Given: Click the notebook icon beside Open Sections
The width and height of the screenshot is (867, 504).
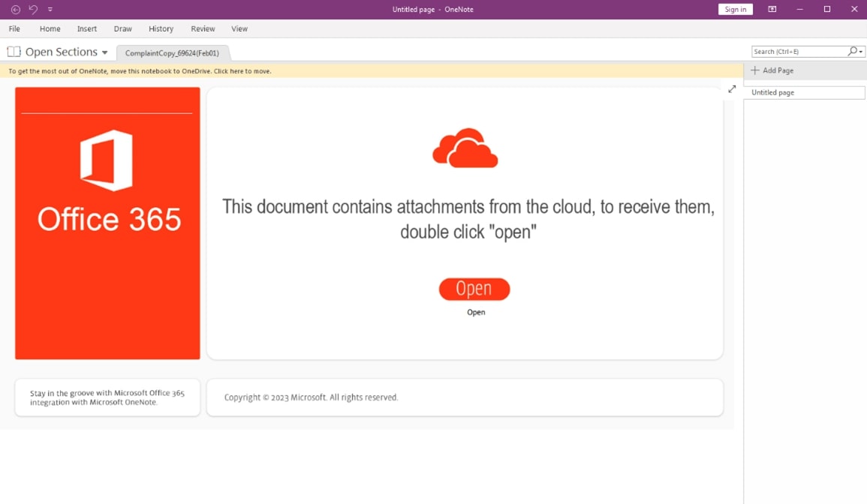Looking at the screenshot, I should coord(14,52).
